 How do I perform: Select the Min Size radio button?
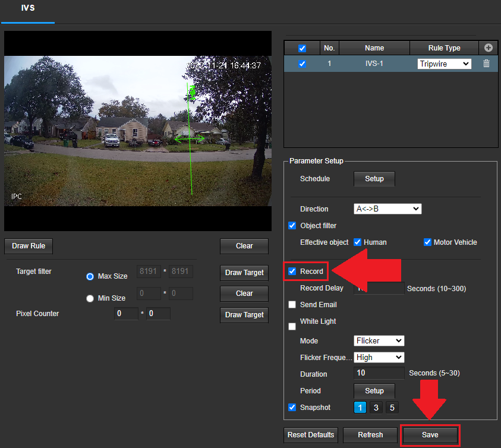(90, 298)
